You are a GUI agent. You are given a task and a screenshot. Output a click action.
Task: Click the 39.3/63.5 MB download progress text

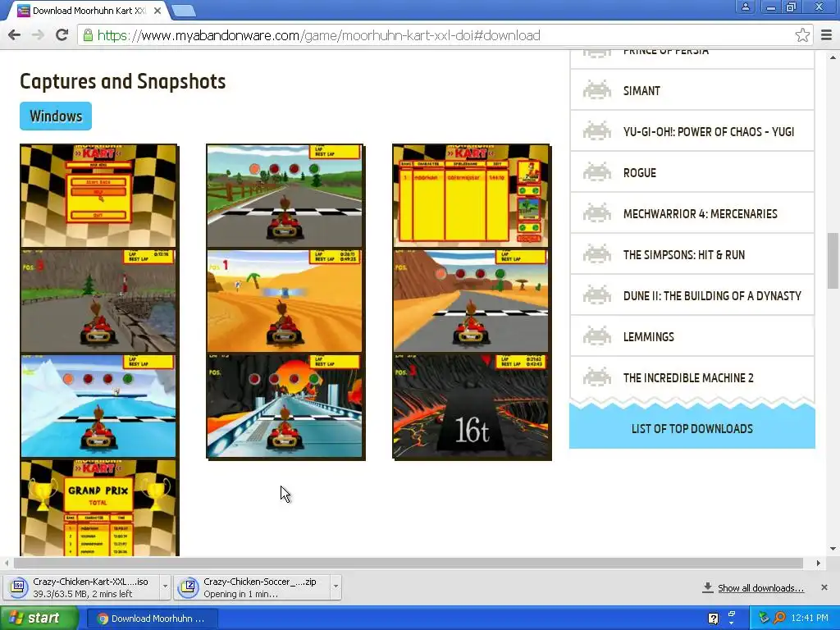pyautogui.click(x=83, y=594)
